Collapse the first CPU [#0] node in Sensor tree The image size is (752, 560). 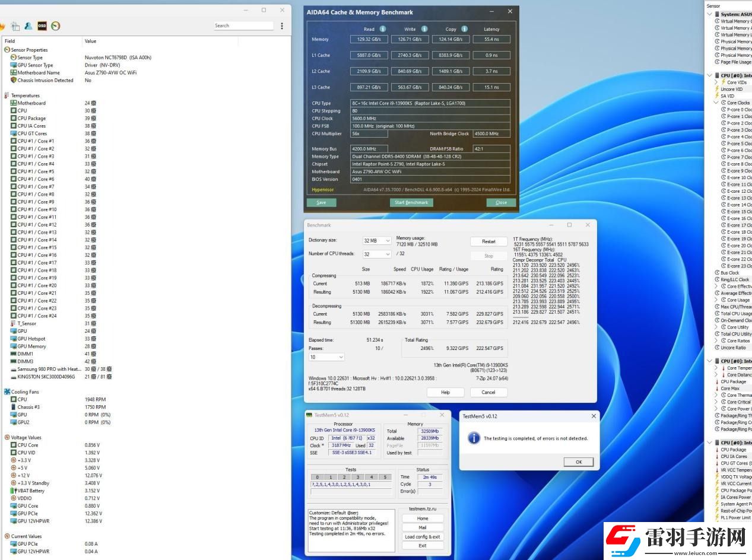(x=710, y=75)
